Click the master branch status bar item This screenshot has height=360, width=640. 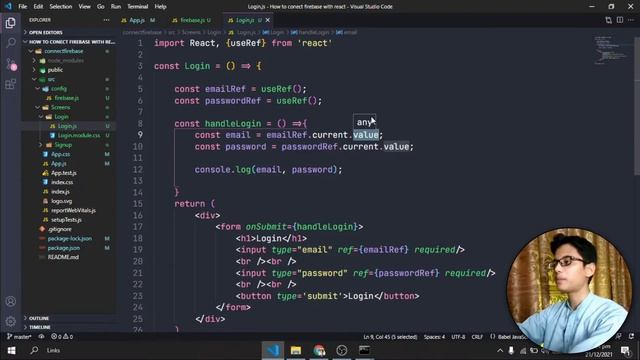coord(19,337)
